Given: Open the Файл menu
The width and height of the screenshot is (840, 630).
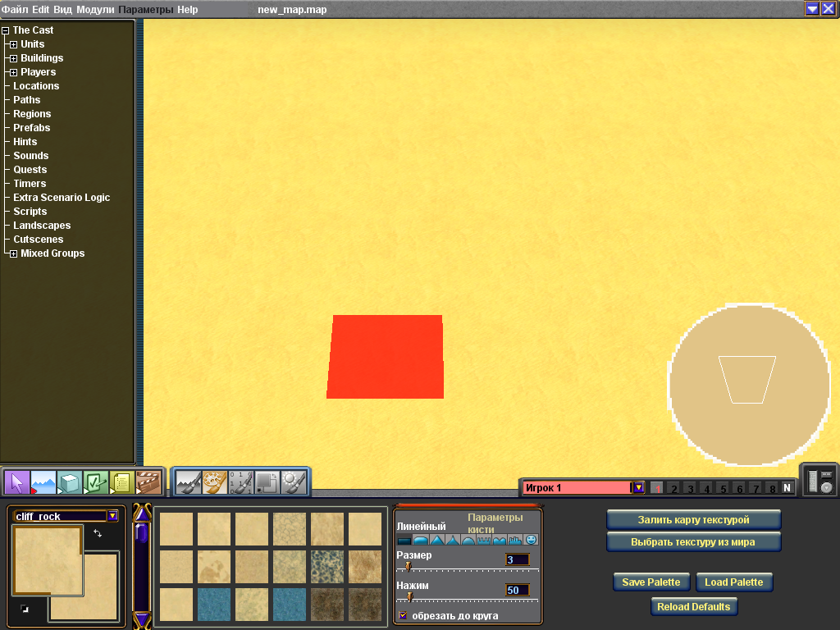Looking at the screenshot, I should pos(15,10).
